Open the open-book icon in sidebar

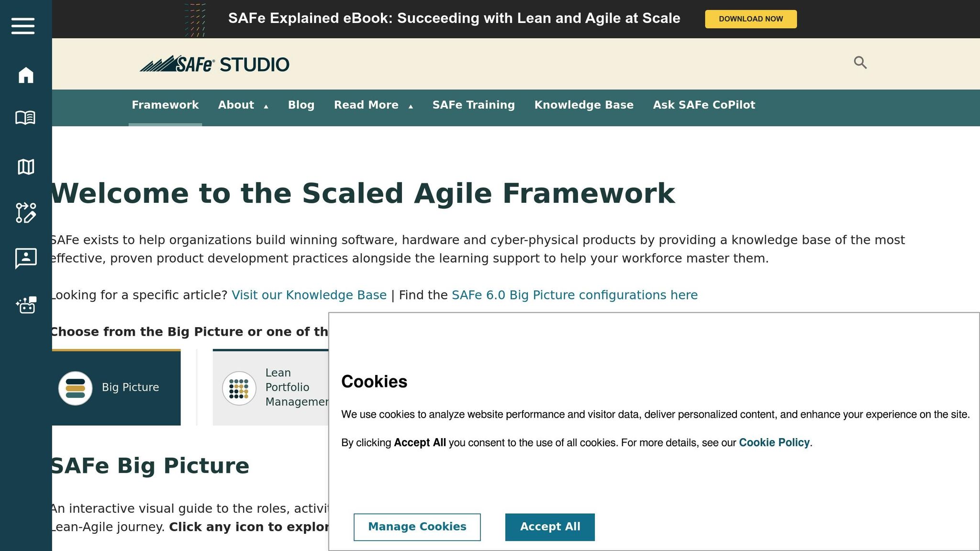pyautogui.click(x=25, y=118)
